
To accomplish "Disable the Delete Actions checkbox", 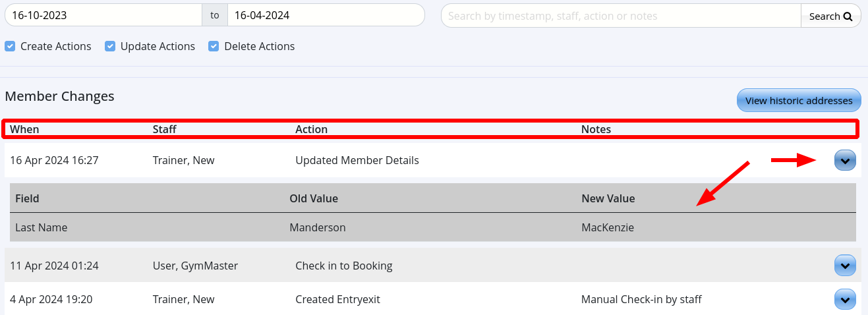I will click(x=214, y=46).
